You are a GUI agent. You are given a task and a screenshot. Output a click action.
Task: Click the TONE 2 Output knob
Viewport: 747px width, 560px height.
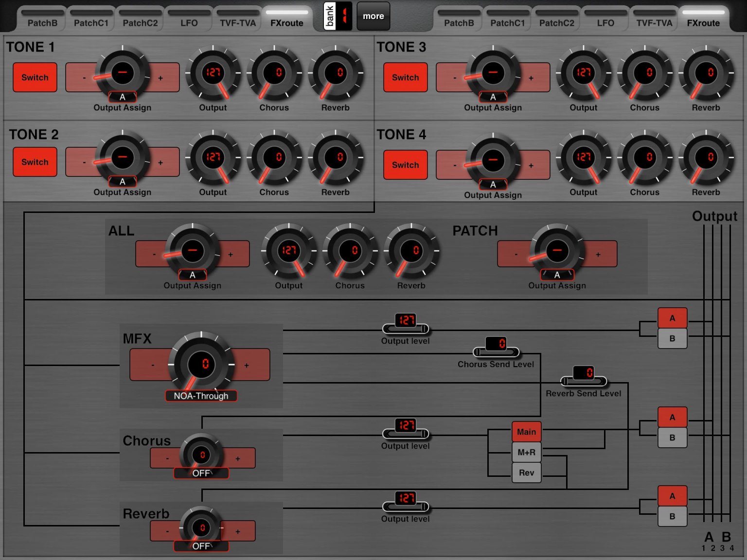coord(213,157)
